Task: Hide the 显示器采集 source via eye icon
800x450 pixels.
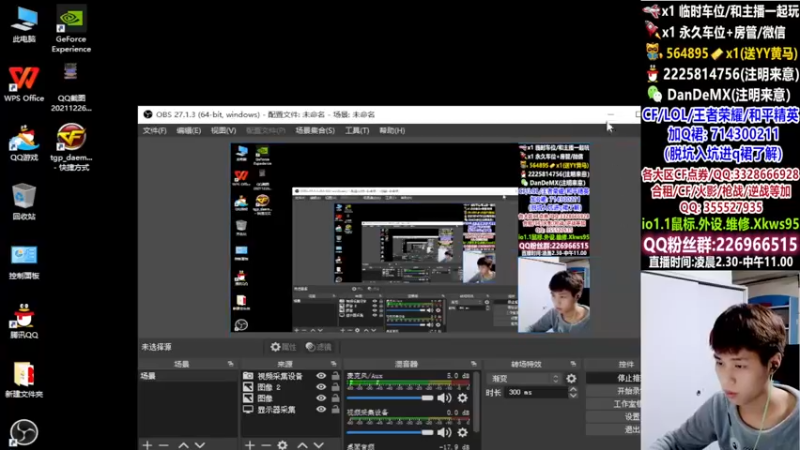Action: click(x=321, y=409)
